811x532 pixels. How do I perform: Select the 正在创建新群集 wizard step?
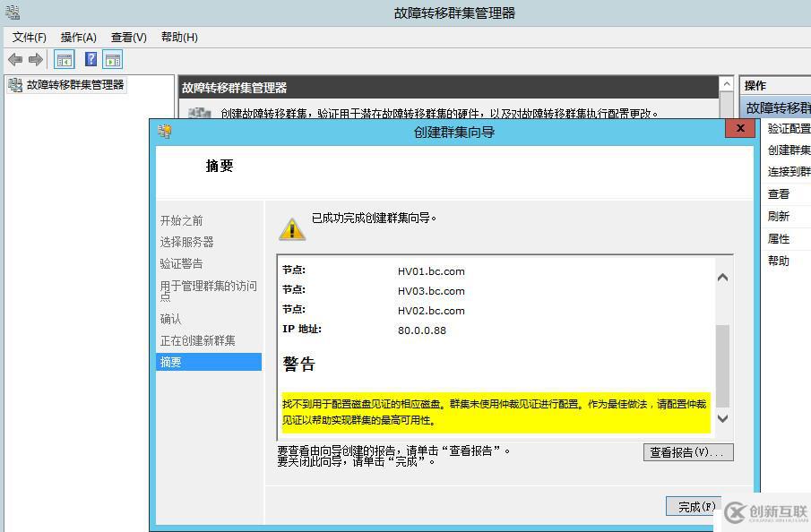[x=197, y=340]
